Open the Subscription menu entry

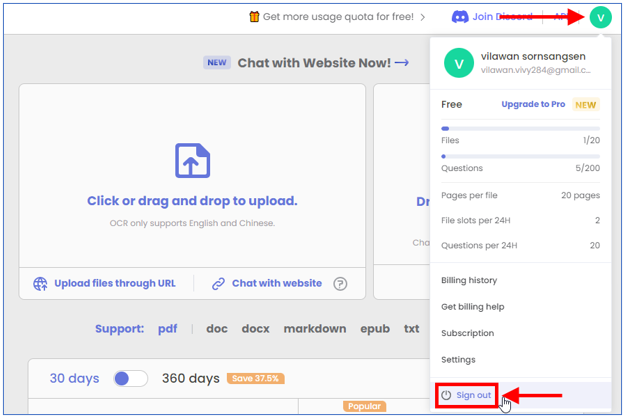(x=468, y=333)
